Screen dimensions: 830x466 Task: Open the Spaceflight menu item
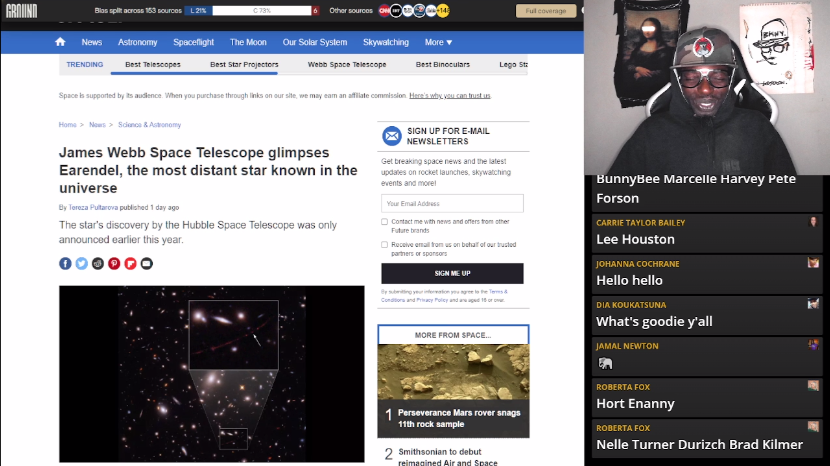(194, 42)
